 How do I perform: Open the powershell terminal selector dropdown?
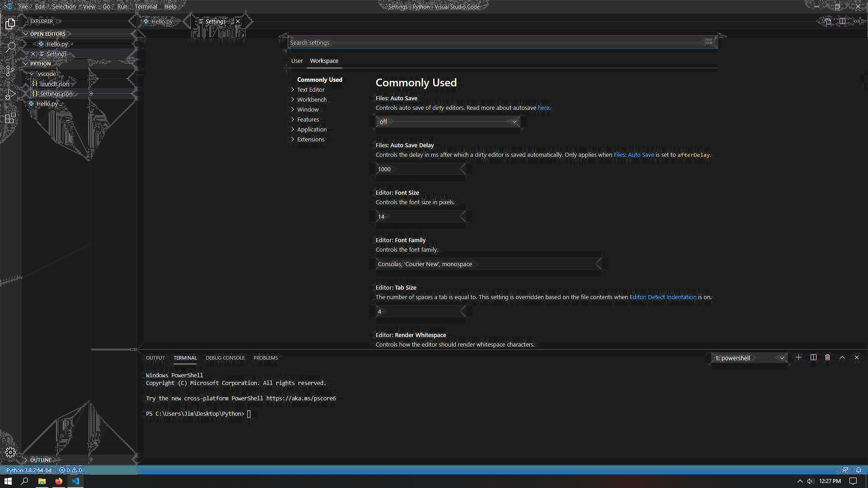pos(749,358)
